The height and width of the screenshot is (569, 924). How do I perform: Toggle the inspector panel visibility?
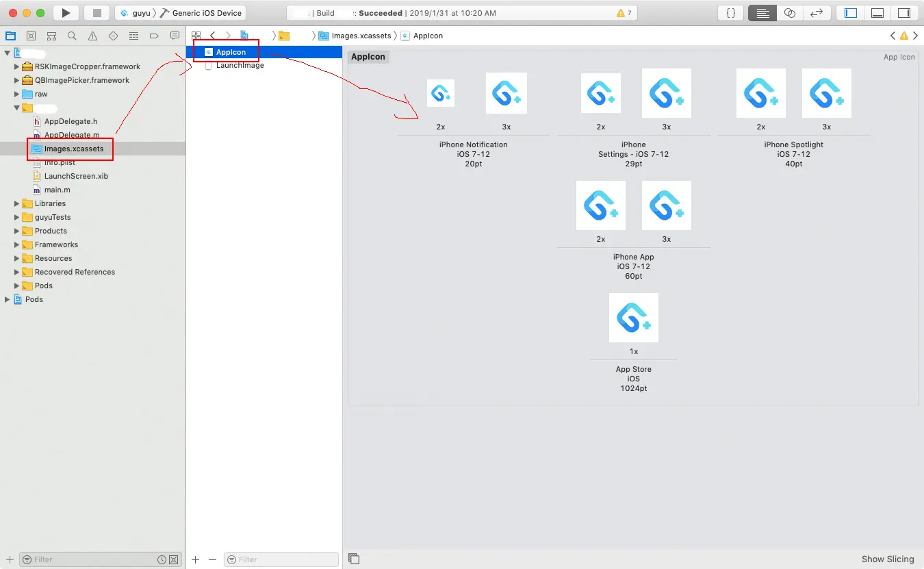[x=904, y=13]
